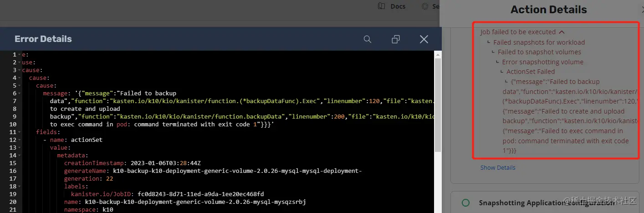Image resolution: width=644 pixels, height=213 pixels.
Task: Open Docs link in top bar
Action: pyautogui.click(x=398, y=6)
